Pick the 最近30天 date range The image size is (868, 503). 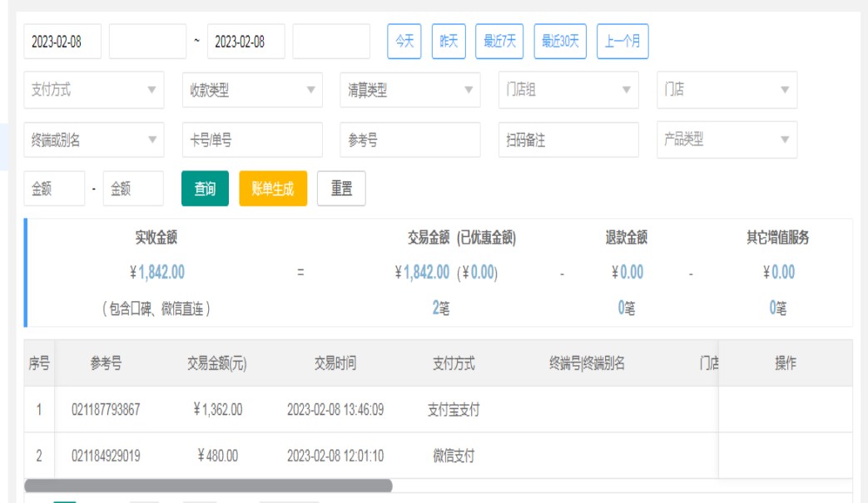(x=560, y=42)
